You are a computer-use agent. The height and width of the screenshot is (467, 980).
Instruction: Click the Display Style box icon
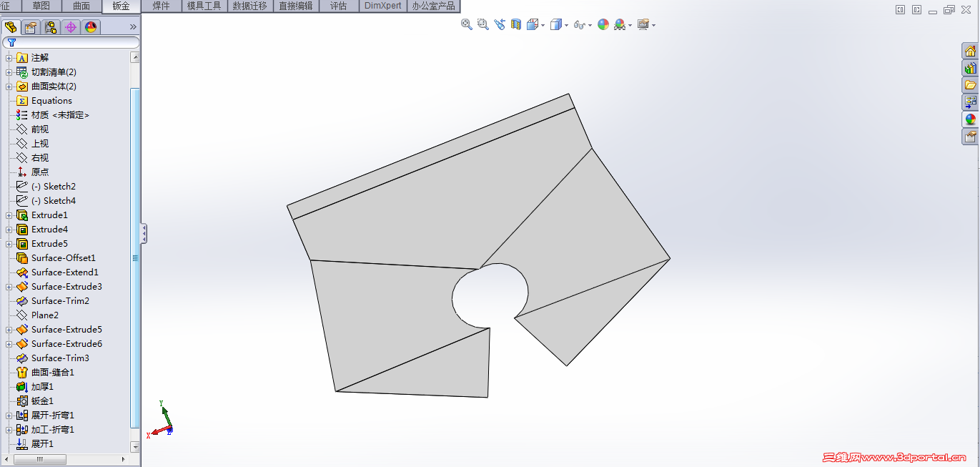coord(557,24)
